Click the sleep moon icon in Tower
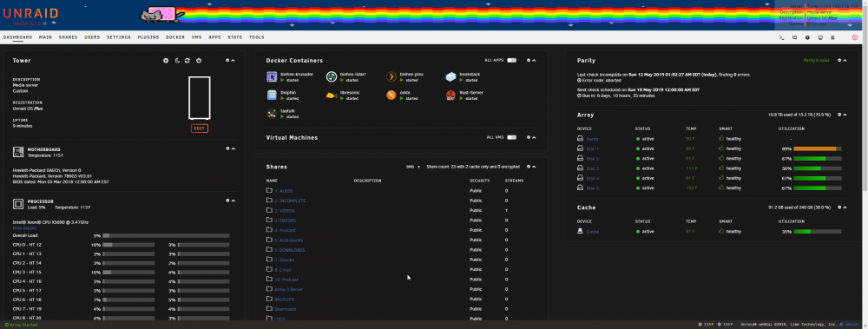The width and height of the screenshot is (868, 329). (177, 61)
